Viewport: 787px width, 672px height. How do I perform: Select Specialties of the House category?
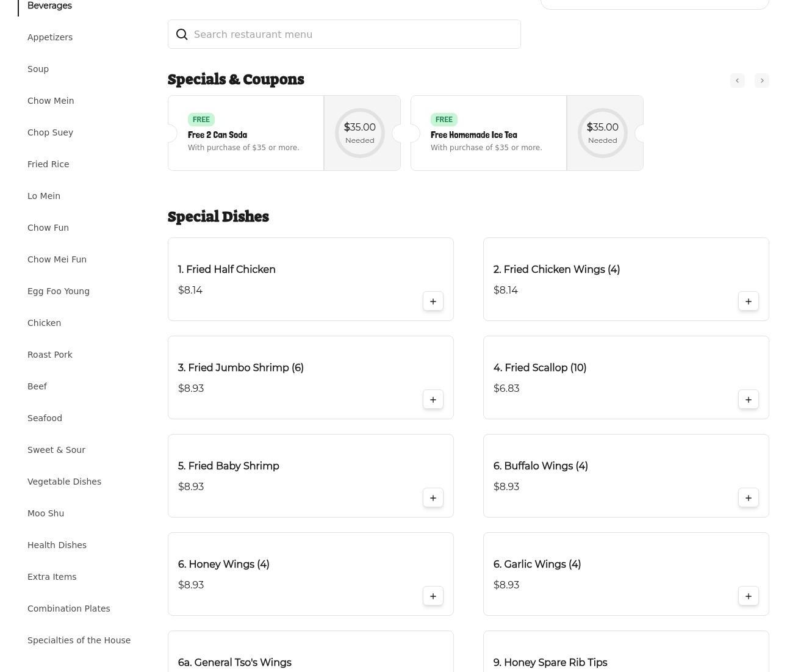pyautogui.click(x=79, y=640)
